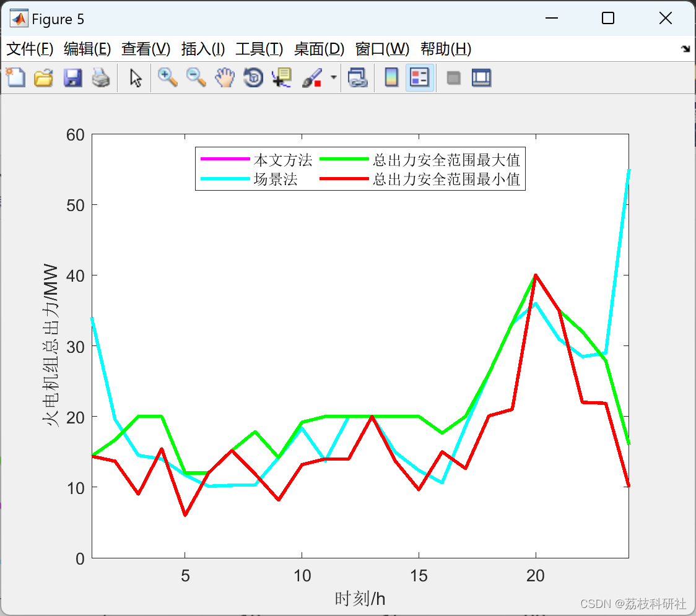The height and width of the screenshot is (616, 696).
Task: Click the red legend line swatch for 总出力安全范围最小值
Action: click(344, 180)
